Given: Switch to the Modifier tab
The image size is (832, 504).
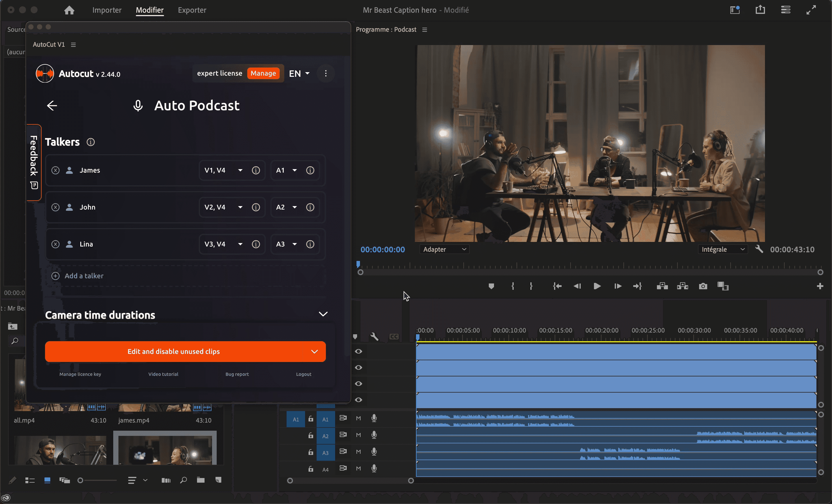Looking at the screenshot, I should (150, 10).
